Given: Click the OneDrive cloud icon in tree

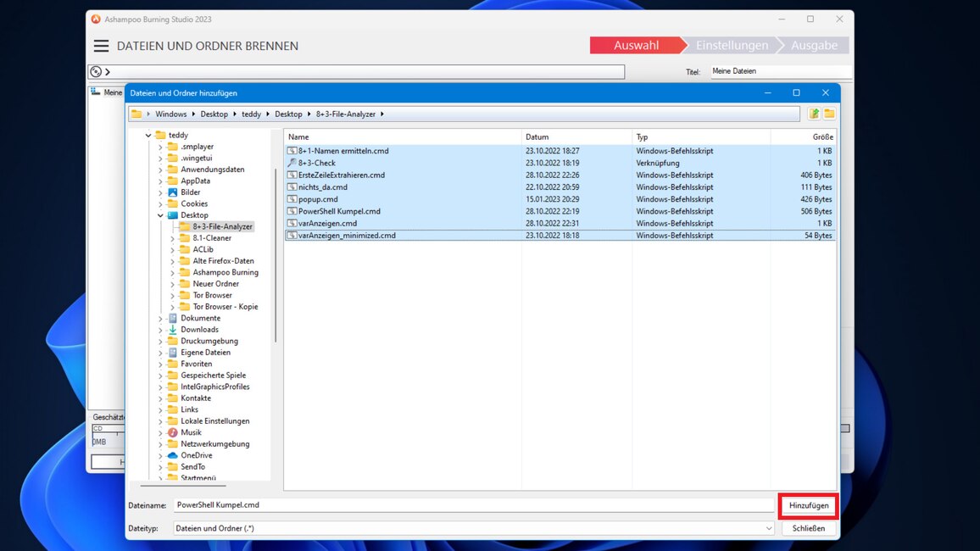Looking at the screenshot, I should (x=173, y=455).
